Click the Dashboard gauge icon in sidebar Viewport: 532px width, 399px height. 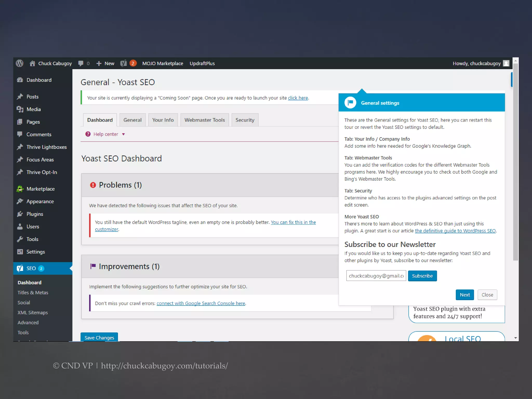(20, 80)
